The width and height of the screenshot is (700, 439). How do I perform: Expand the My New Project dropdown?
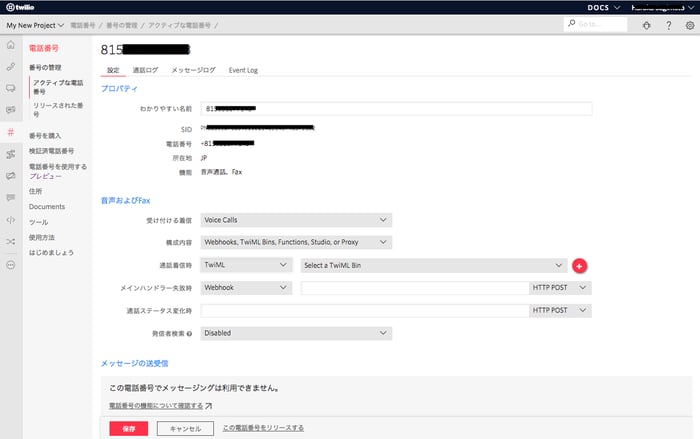point(35,25)
